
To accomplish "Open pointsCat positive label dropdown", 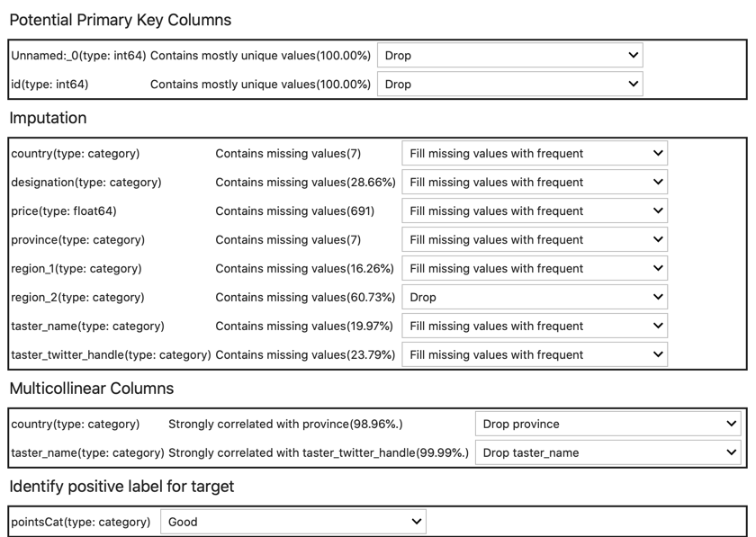I will point(293,522).
